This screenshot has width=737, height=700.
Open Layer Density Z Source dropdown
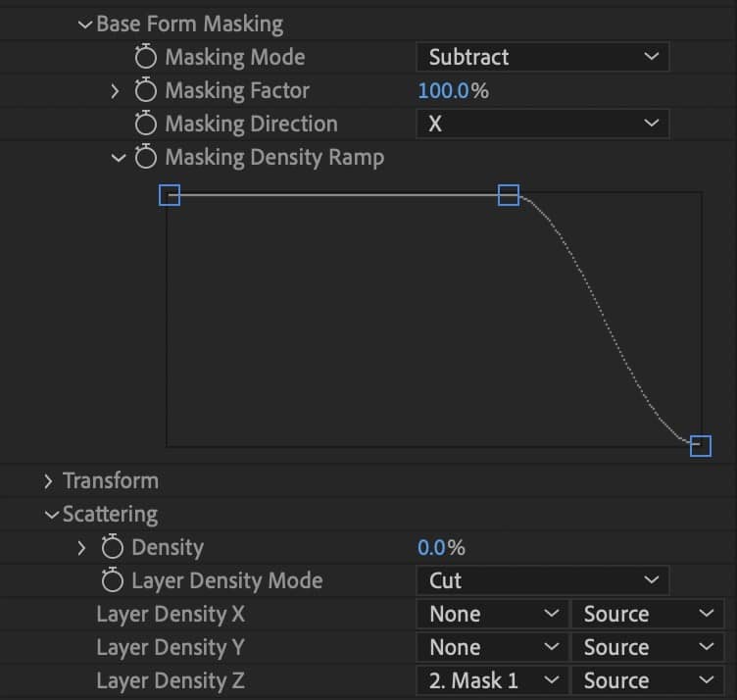pyautogui.click(x=648, y=681)
